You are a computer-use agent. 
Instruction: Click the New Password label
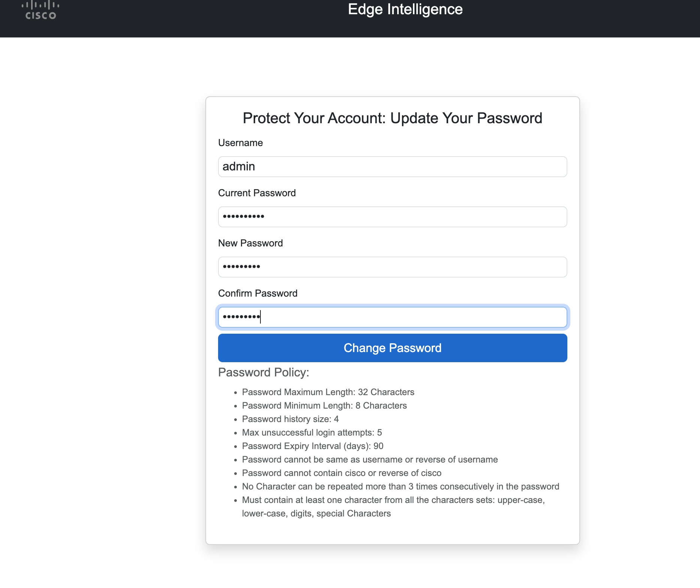[x=250, y=243]
